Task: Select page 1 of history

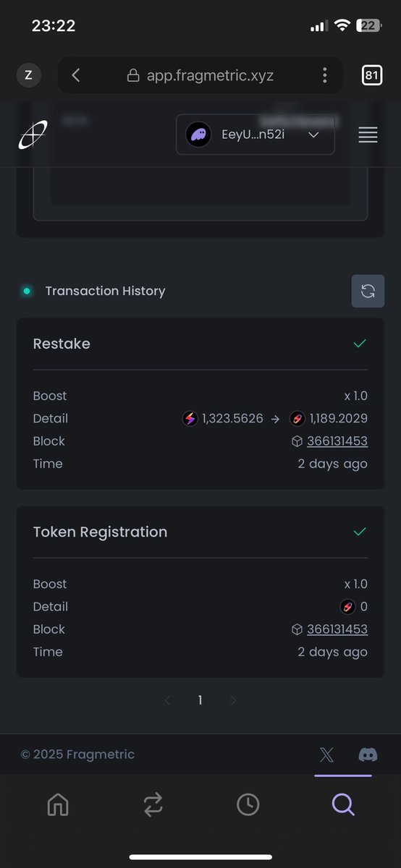Action: (x=200, y=700)
